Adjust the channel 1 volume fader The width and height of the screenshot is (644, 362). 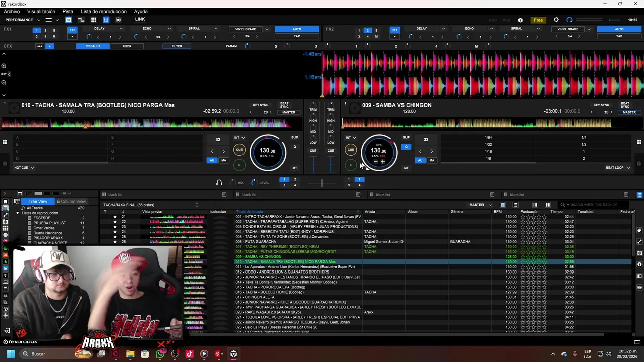[313, 163]
